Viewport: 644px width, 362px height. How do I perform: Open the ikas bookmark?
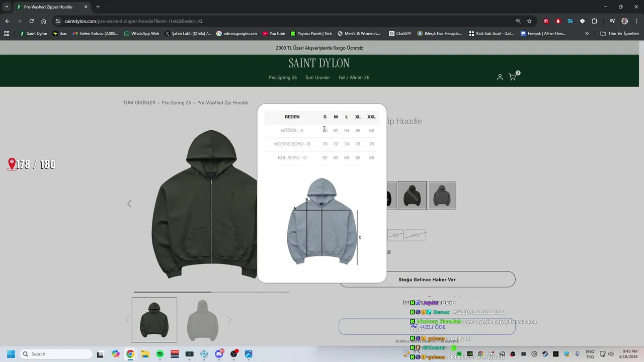[x=60, y=34]
